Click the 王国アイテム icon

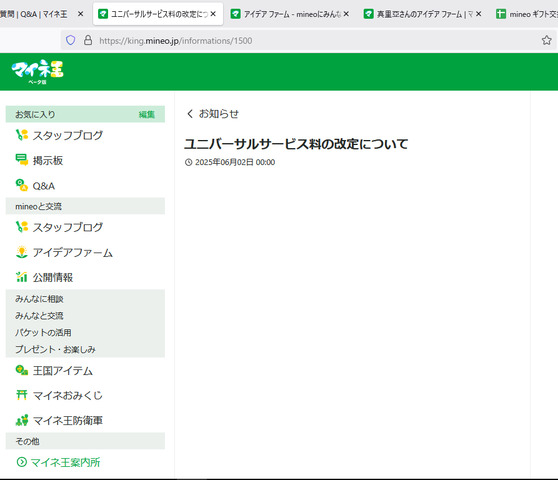(22, 370)
